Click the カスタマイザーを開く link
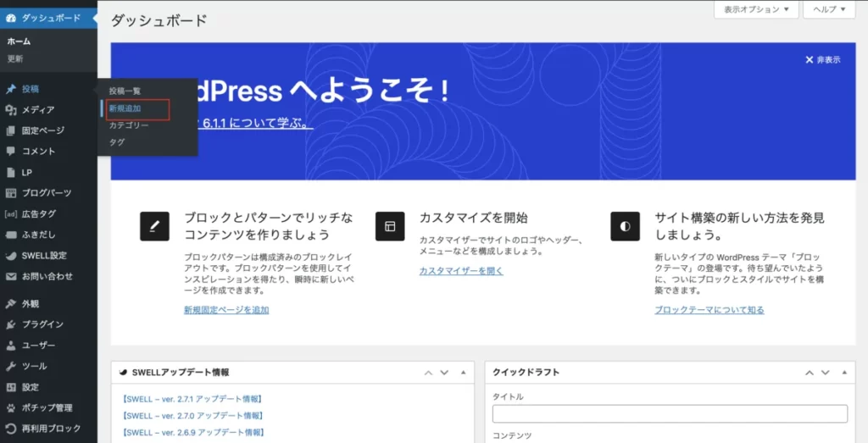 461,271
